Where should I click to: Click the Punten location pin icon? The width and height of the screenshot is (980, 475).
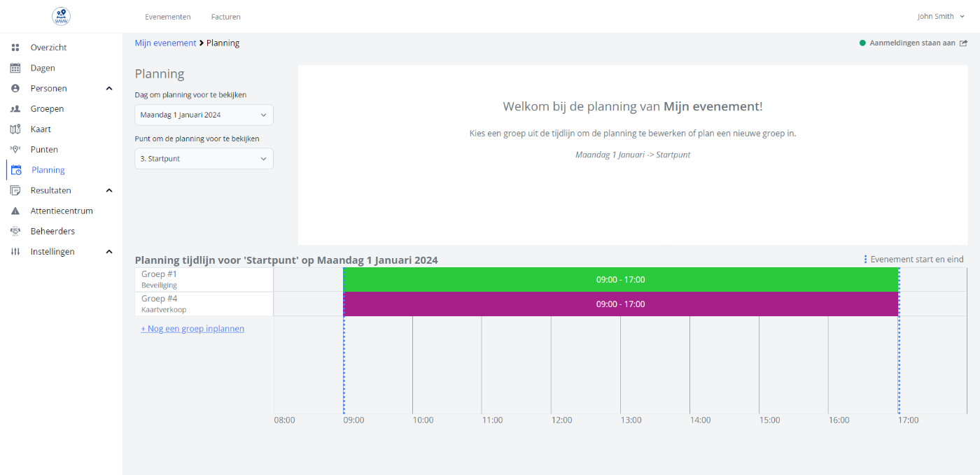point(15,149)
